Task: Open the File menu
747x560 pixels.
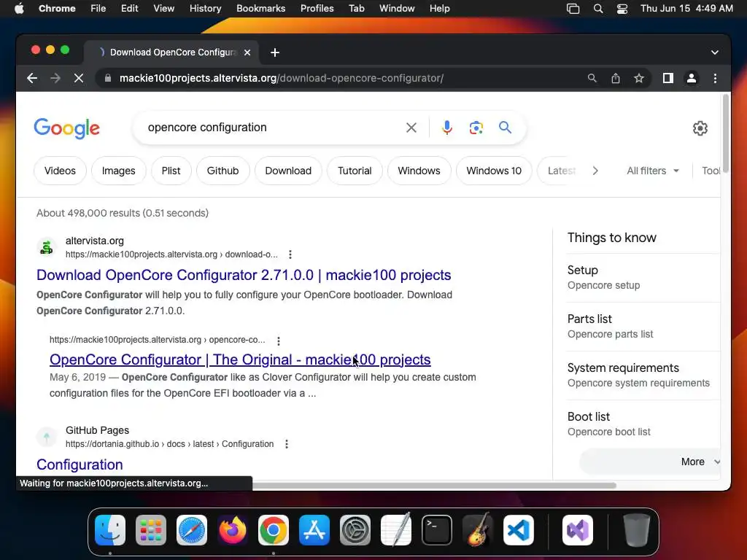Action: 98,9
